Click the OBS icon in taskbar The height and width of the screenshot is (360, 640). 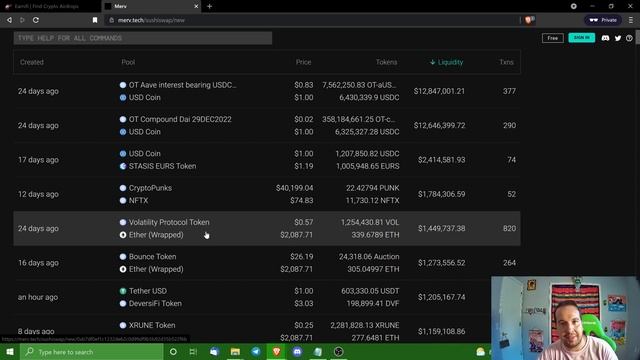coord(339,352)
